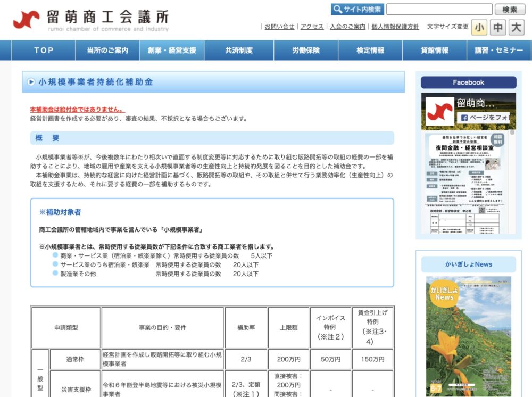The image size is (532, 397).
Task: Click the site search magnifier icon
Action: pyautogui.click(x=337, y=10)
